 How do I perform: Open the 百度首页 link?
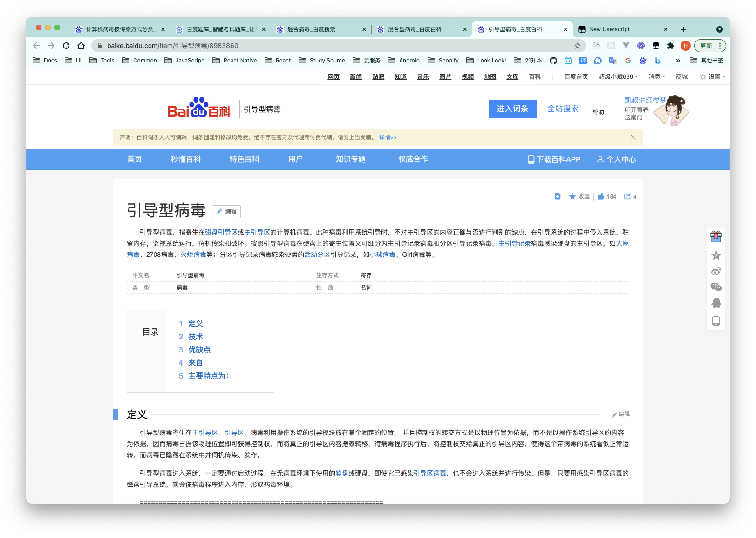point(576,77)
